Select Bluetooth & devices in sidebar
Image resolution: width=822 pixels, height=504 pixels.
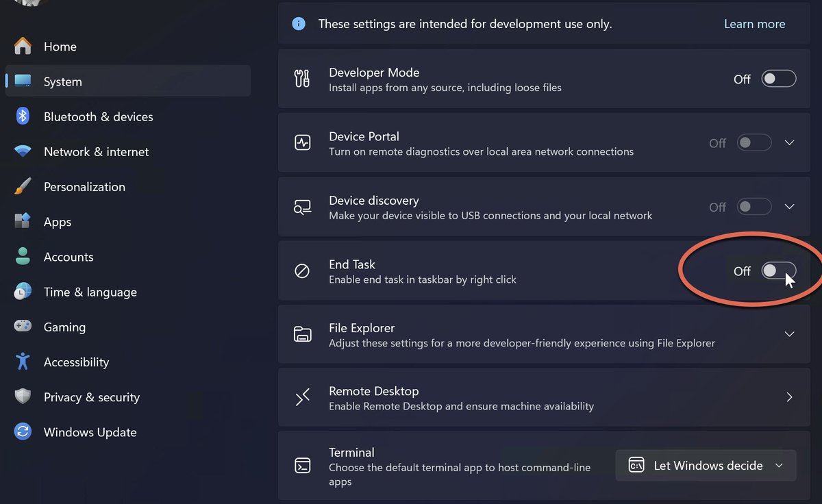[x=98, y=116]
